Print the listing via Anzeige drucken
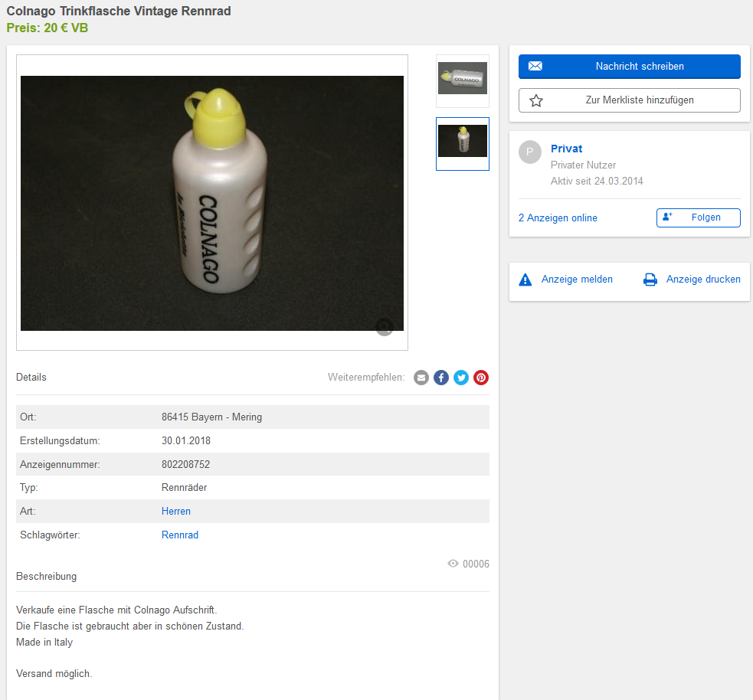 703,280
